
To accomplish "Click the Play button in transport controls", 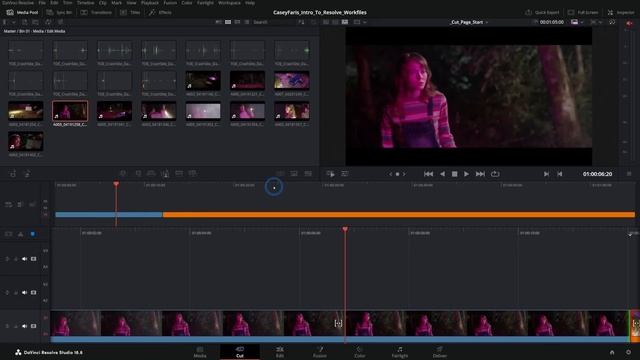I will [466, 174].
